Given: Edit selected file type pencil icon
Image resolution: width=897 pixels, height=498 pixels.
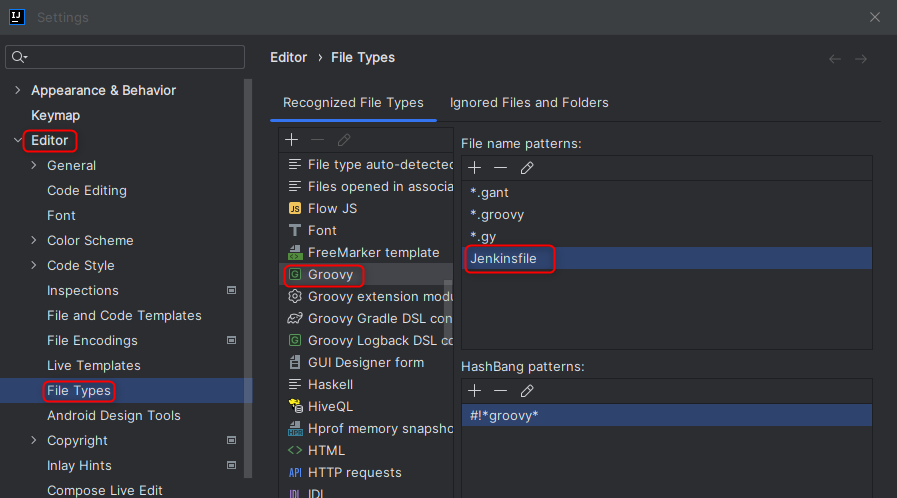Looking at the screenshot, I should tap(344, 140).
